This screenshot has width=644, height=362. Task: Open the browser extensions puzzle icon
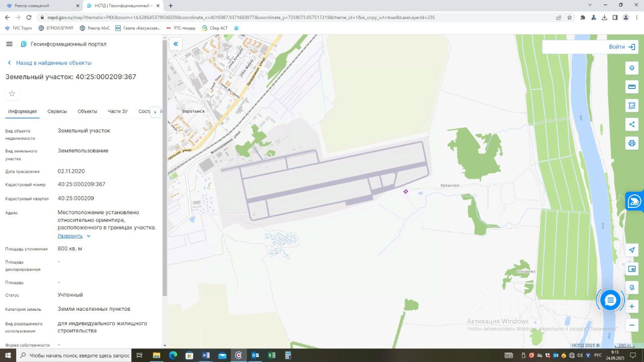(583, 17)
